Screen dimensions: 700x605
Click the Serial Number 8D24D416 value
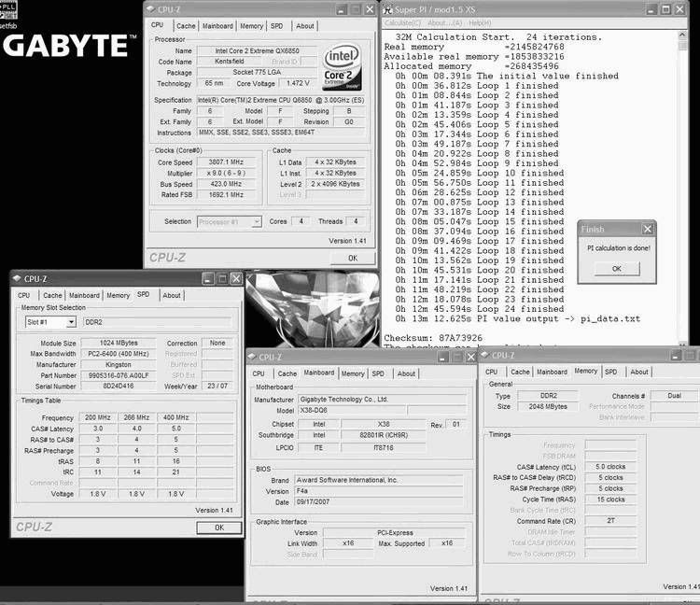(119, 387)
